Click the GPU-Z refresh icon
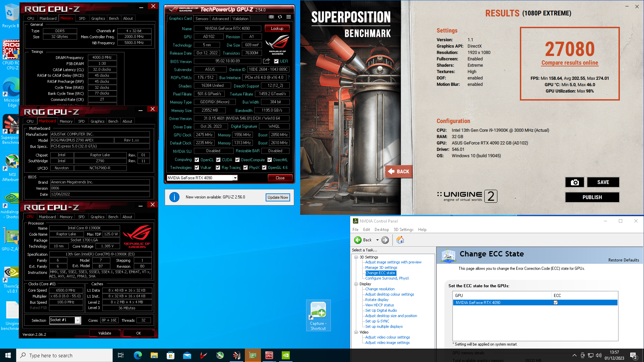The image size is (644, 362). click(x=280, y=17)
